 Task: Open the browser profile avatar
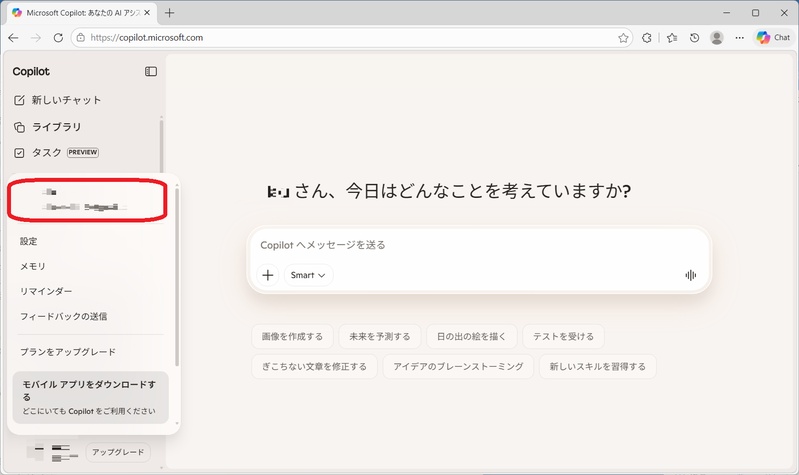[717, 38]
